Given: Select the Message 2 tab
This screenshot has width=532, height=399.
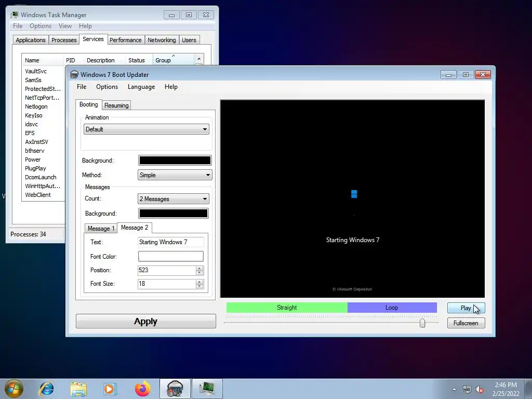Looking at the screenshot, I should 135,228.
